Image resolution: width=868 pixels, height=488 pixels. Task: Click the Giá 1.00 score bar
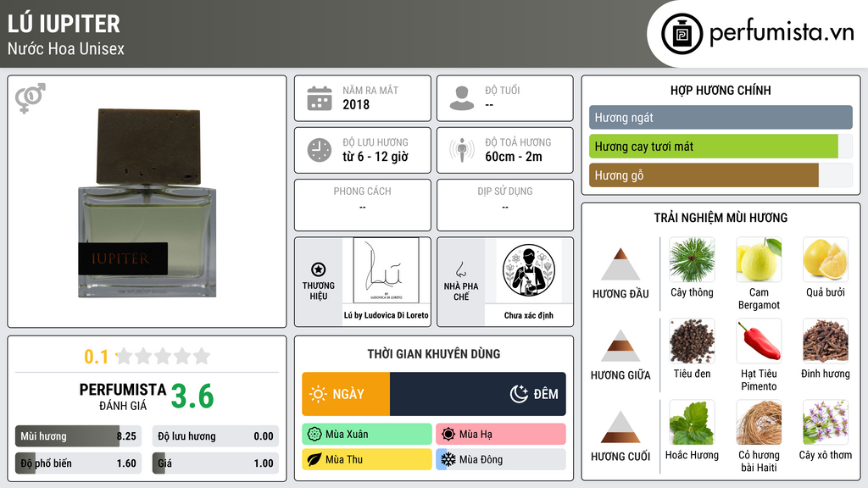(215, 463)
